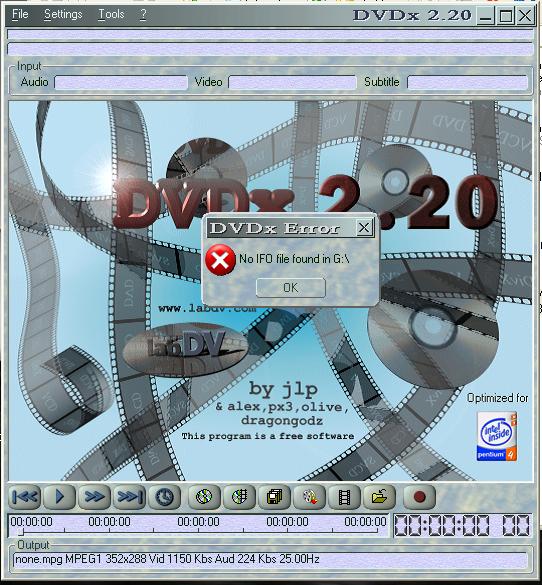This screenshot has height=585, width=542.
Task: Open the Settings menu
Action: [63, 14]
